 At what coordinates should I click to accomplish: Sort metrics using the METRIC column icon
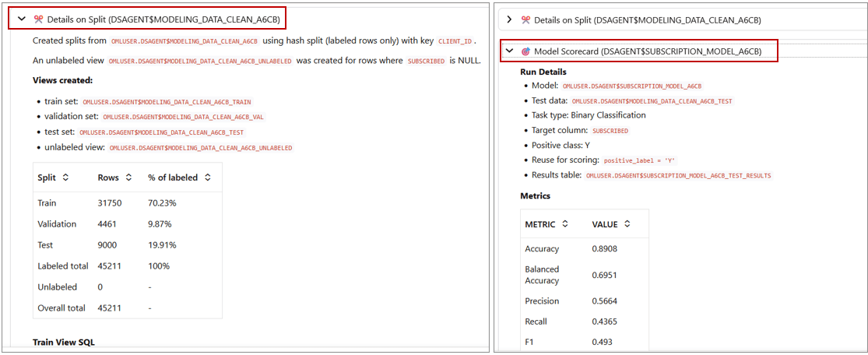564,224
